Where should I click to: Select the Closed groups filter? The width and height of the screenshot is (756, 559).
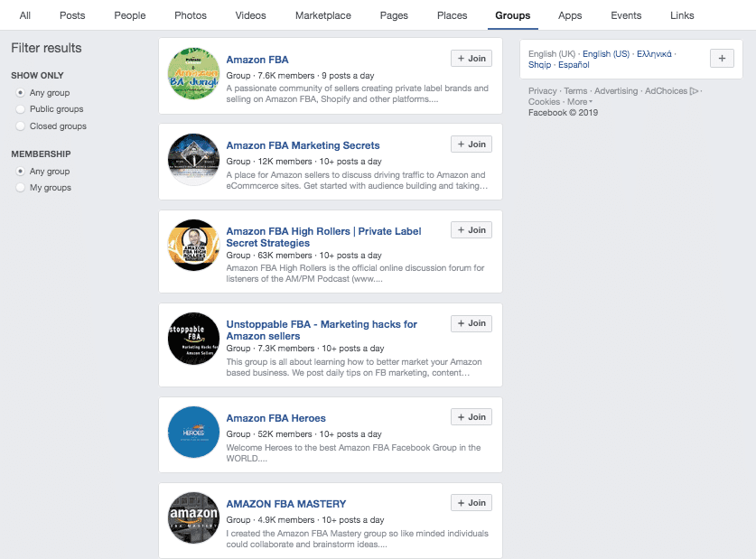click(20, 126)
